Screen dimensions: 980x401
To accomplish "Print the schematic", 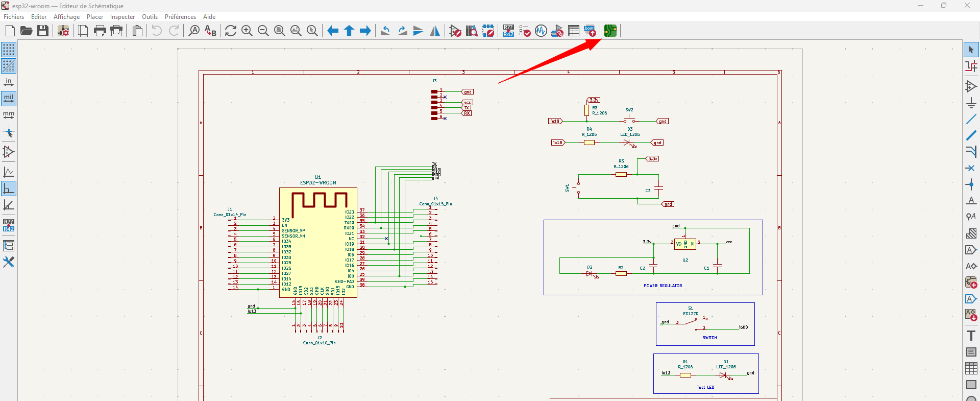I will pyautogui.click(x=100, y=31).
